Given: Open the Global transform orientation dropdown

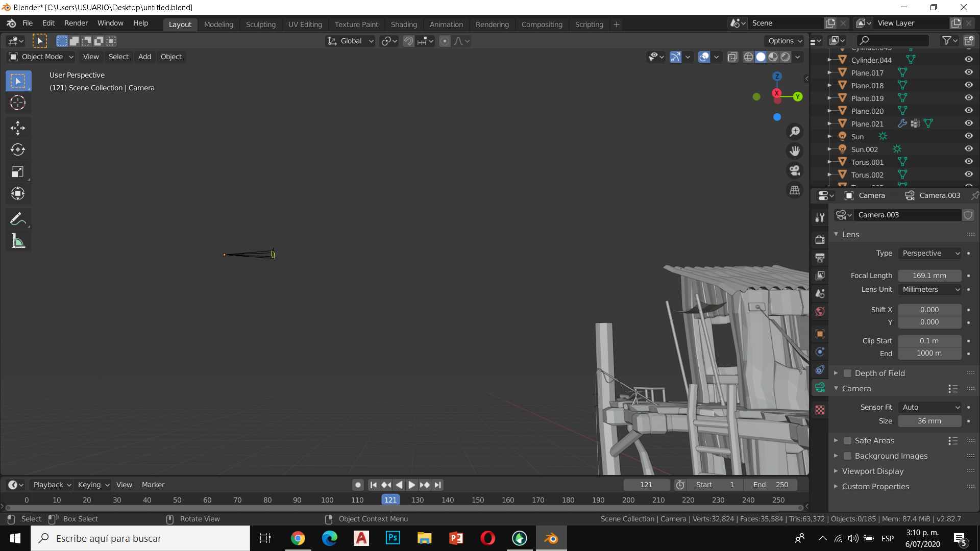Looking at the screenshot, I should tap(350, 41).
